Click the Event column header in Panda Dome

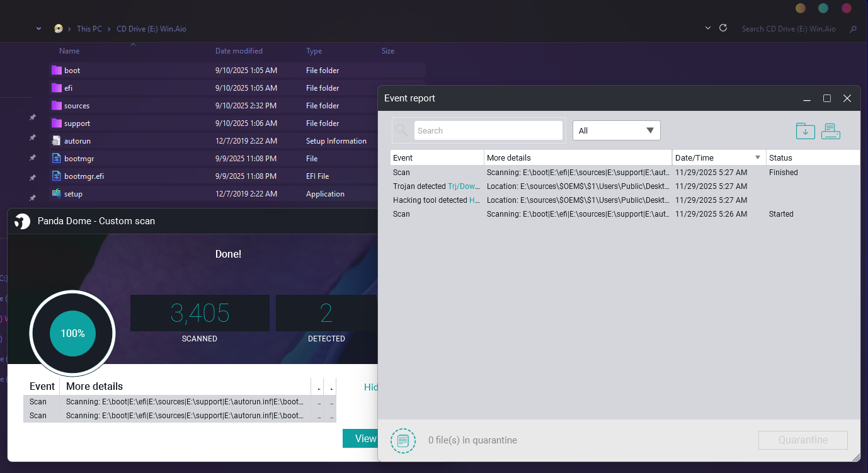click(x=42, y=386)
